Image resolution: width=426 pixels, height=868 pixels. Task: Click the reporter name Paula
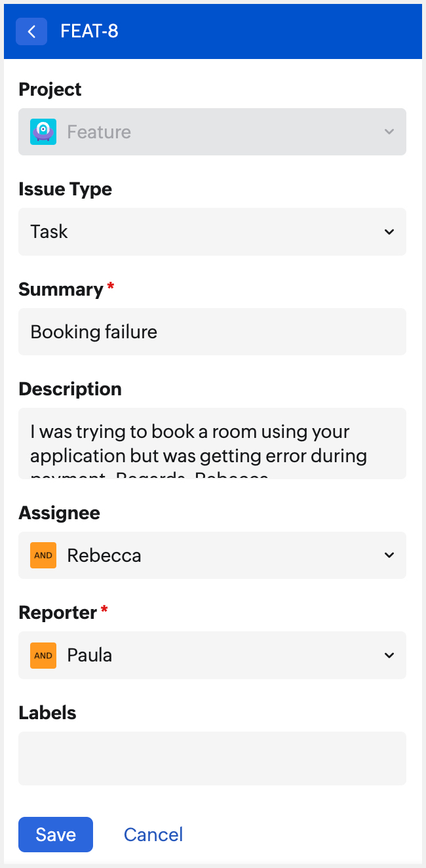[90, 656]
